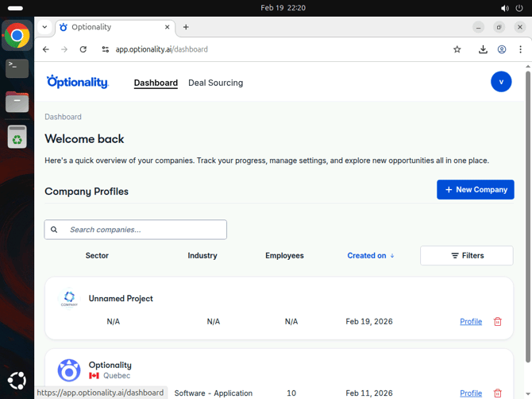Open Ubuntu show applications button
Viewport: 532px width, 399px height.
(x=17, y=381)
